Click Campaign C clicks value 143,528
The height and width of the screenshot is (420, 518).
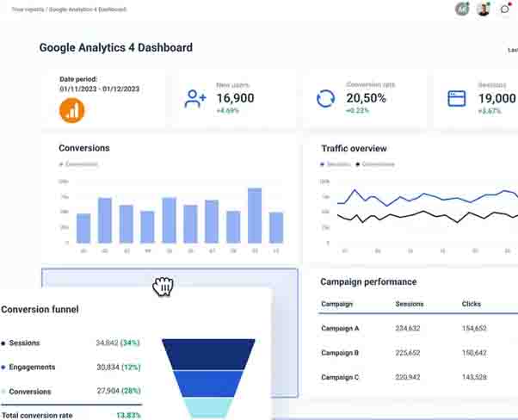(x=474, y=377)
